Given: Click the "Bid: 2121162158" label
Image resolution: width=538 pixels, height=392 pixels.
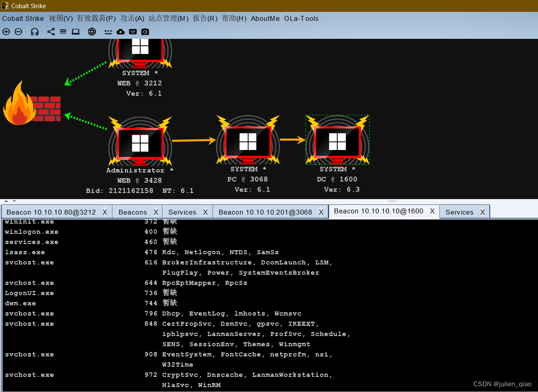Looking at the screenshot, I should (x=119, y=190).
